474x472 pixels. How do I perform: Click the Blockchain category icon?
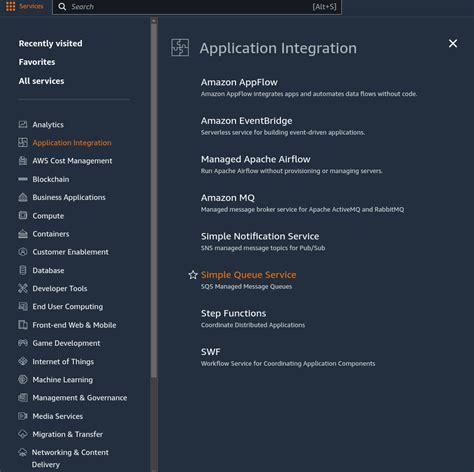23,179
